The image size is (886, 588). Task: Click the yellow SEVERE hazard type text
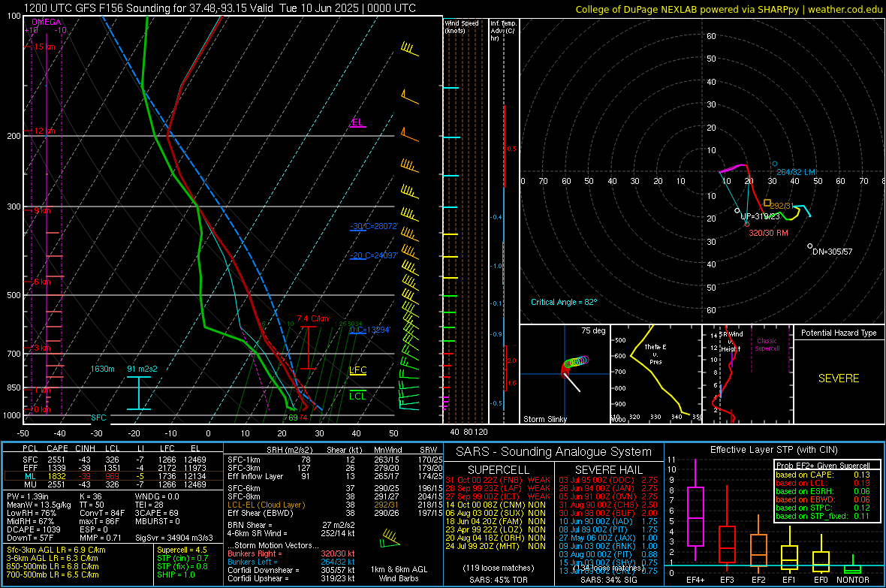[839, 378]
